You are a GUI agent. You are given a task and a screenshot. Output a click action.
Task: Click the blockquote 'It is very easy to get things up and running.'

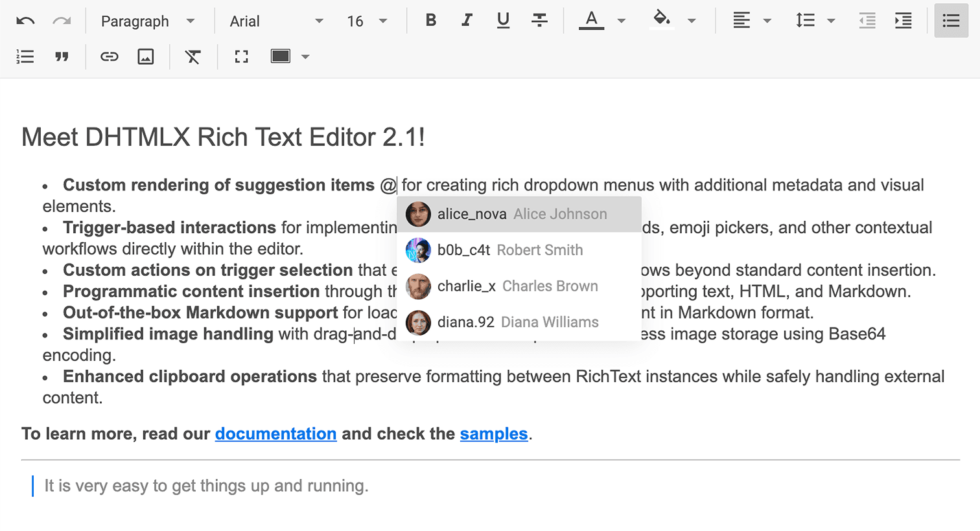coord(206,486)
